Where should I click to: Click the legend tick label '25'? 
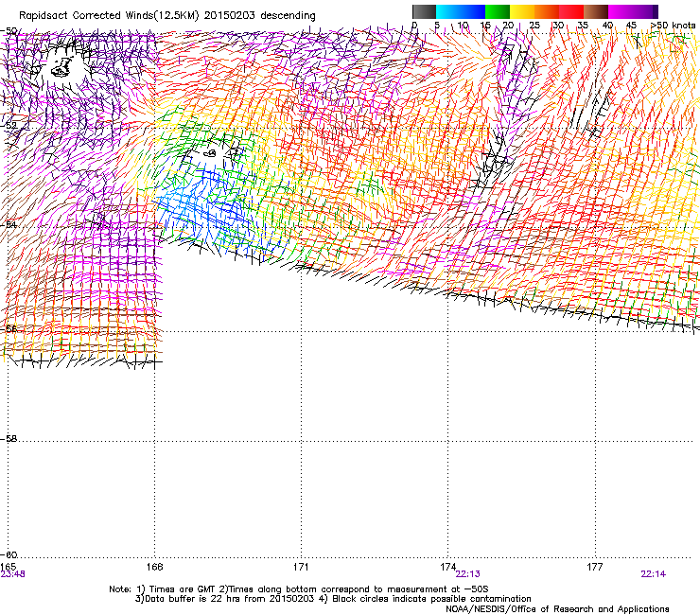tap(534, 26)
